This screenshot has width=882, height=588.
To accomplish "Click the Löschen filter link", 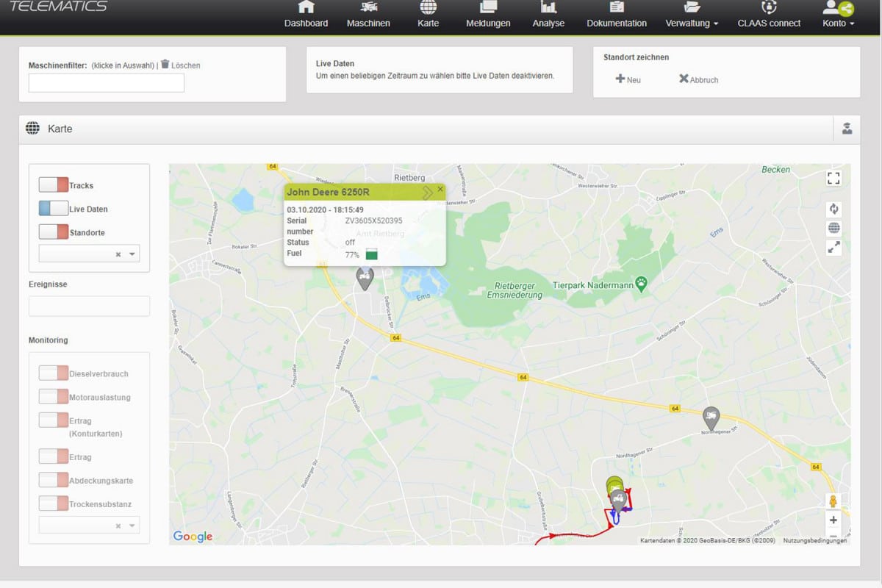I will click(186, 65).
